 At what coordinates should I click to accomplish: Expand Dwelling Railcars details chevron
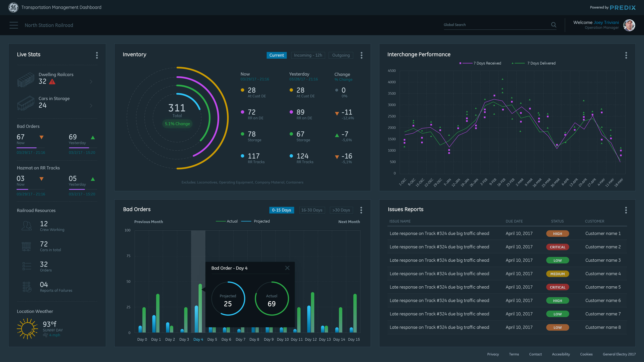click(91, 82)
